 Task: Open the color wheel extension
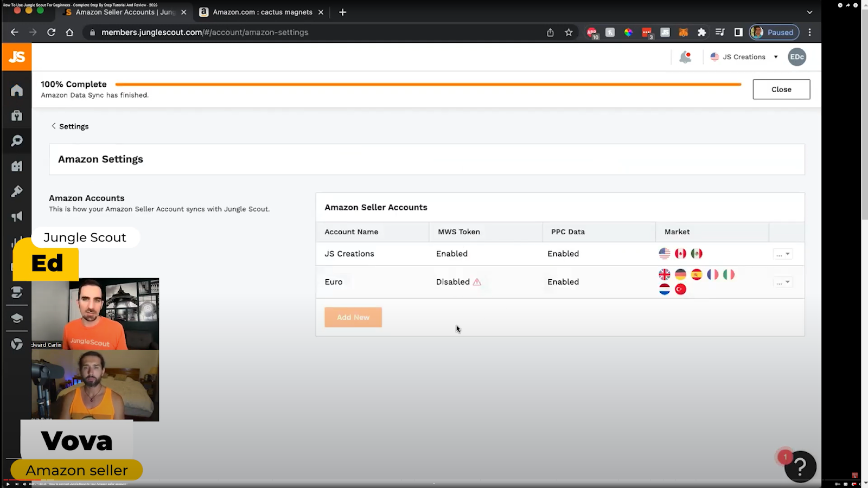628,33
